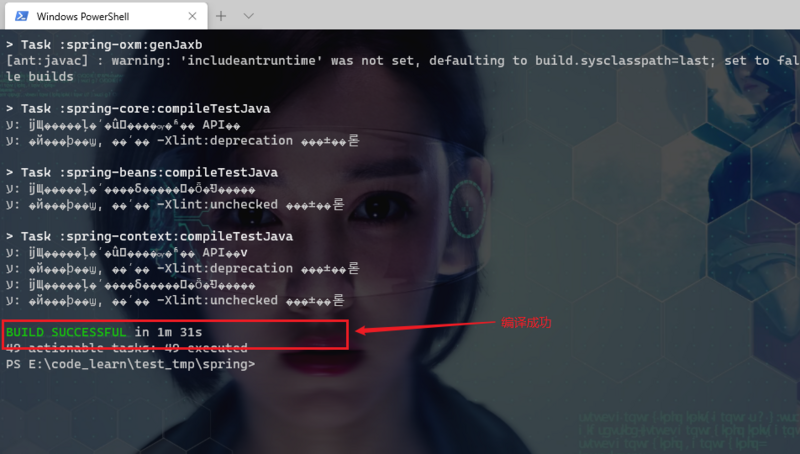Click -Xlint:deprecation under the spring-core task
This screenshot has width=800, height=454.
(x=224, y=141)
